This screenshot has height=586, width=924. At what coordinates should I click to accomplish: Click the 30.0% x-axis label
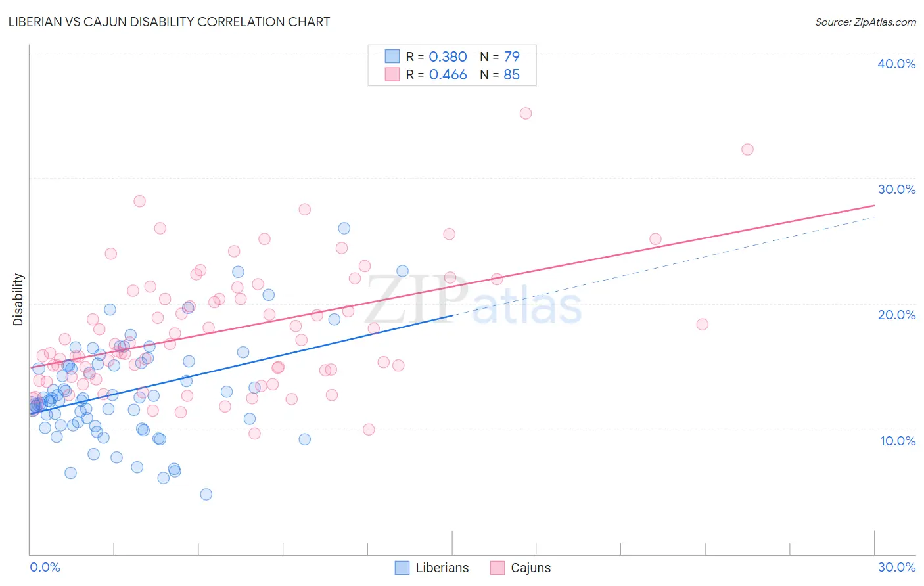point(896,567)
